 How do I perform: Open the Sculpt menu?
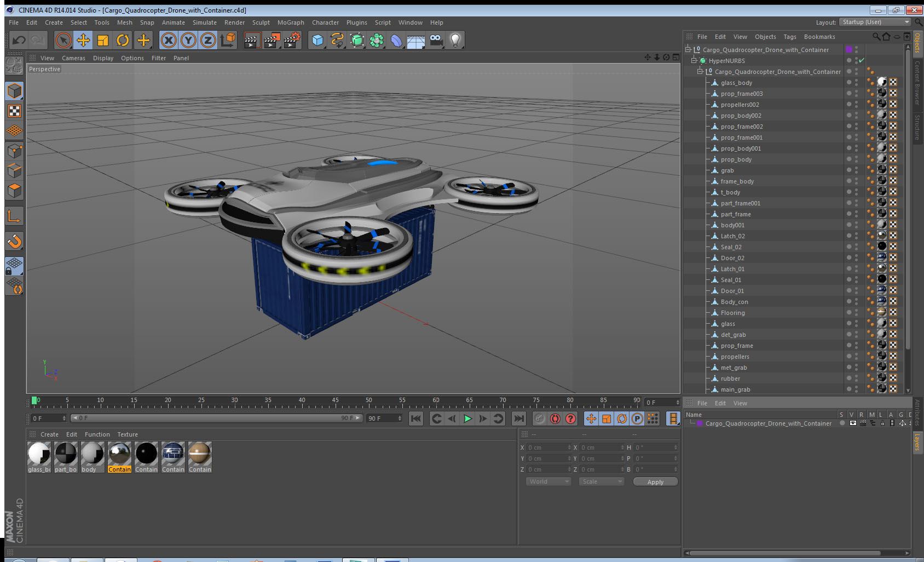261,22
